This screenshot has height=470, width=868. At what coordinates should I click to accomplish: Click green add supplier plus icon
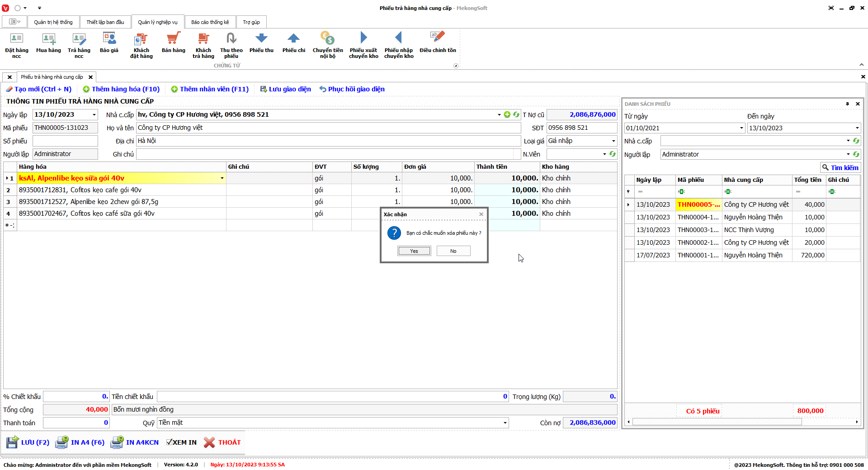coord(507,115)
